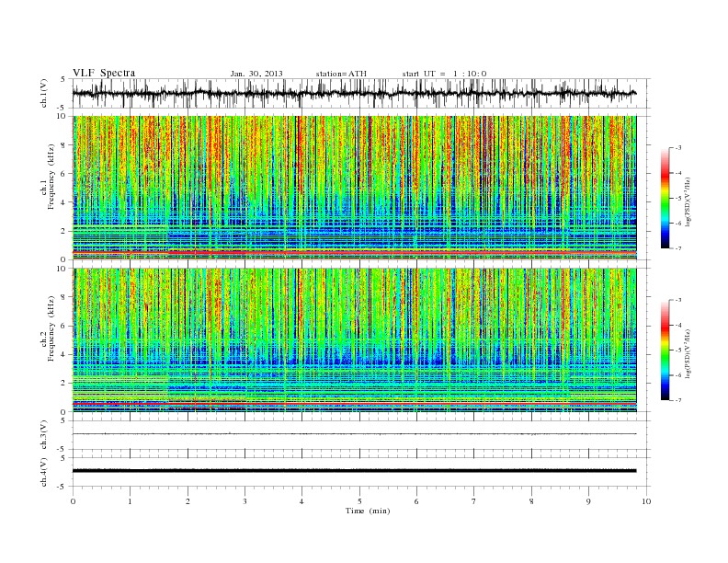Click the "Time (min)" x-axis label

(368, 511)
